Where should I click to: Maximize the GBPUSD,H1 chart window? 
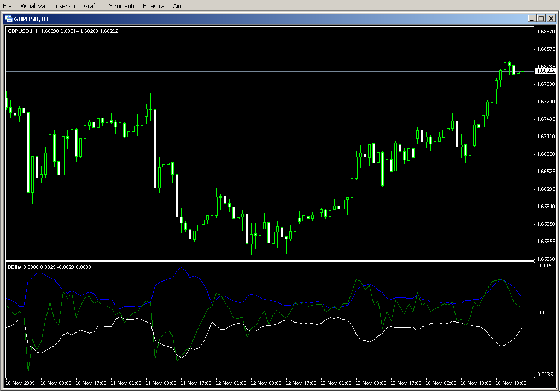click(541, 19)
